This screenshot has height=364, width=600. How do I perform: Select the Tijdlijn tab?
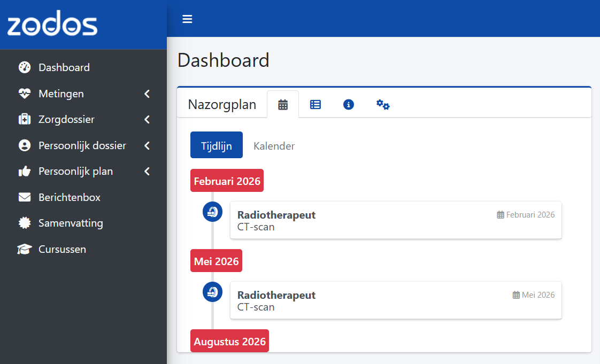tap(216, 145)
